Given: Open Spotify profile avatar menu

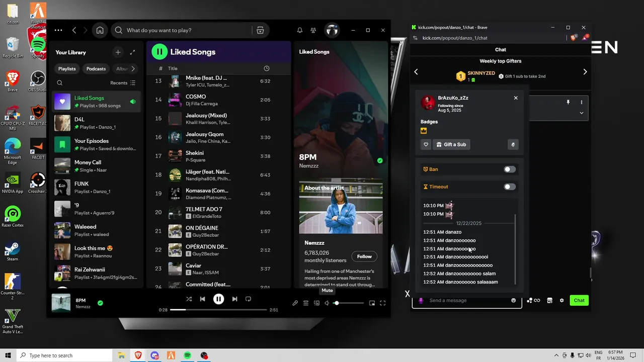Looking at the screenshot, I should coord(332,30).
